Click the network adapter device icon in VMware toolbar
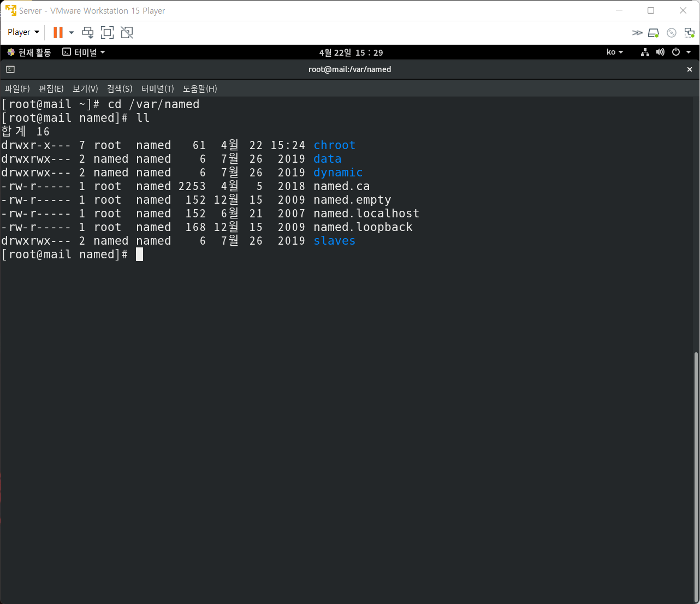The width and height of the screenshot is (700, 604). click(x=690, y=33)
